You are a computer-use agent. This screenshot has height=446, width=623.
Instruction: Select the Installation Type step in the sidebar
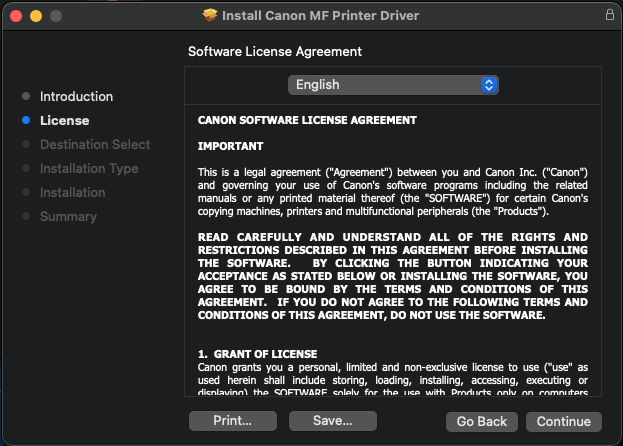pos(89,169)
